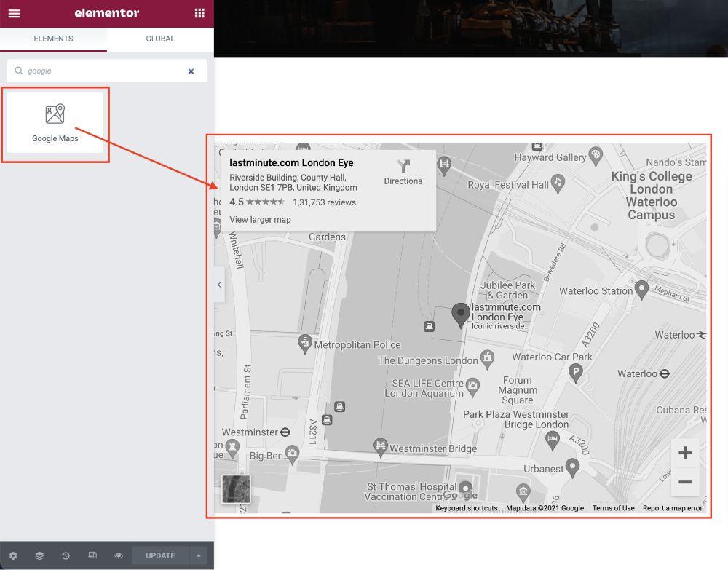
Task: Click the Riverside Building address text
Action: 293,183
